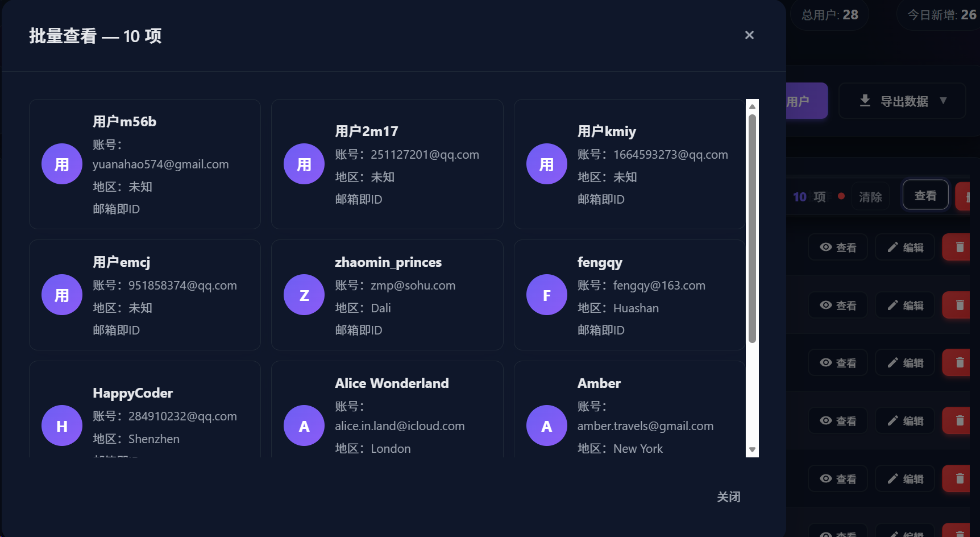The height and width of the screenshot is (537, 980).
Task: Click 邮箱即ID on the fengqy card
Action: tap(601, 330)
